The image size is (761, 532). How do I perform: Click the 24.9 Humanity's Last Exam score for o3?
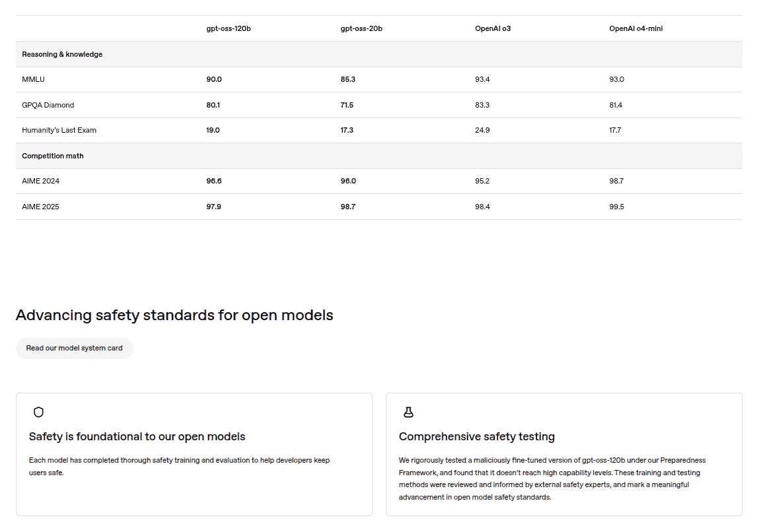[x=482, y=131]
